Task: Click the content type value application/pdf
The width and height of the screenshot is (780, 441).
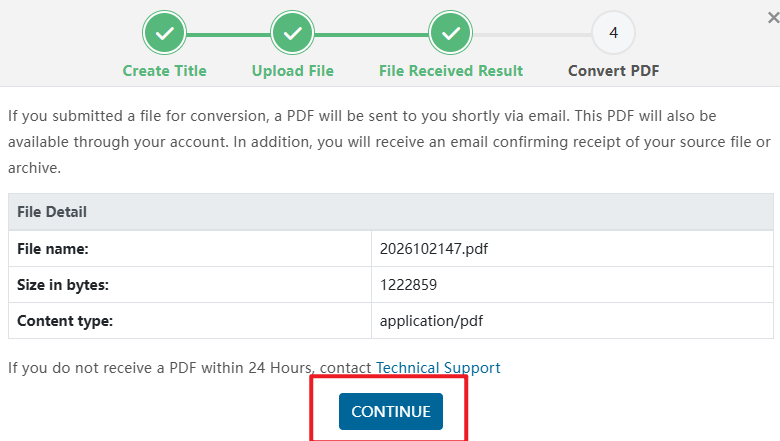Action: (431, 321)
